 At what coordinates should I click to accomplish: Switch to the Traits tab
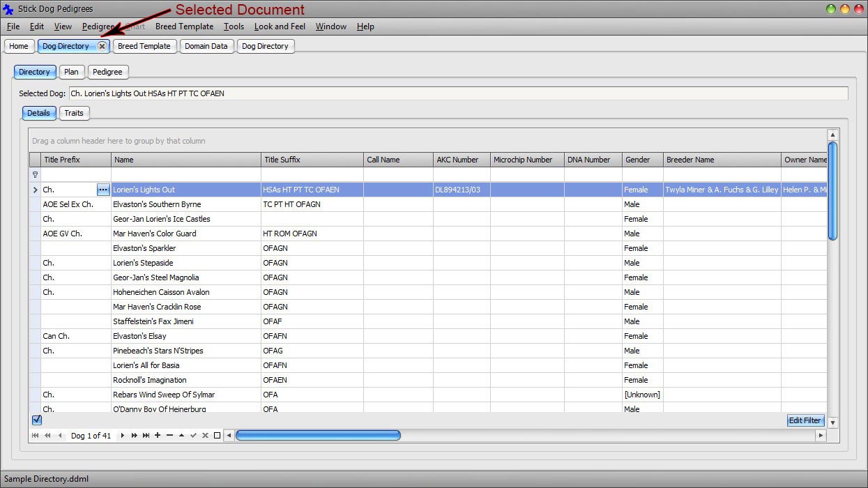tap(74, 113)
